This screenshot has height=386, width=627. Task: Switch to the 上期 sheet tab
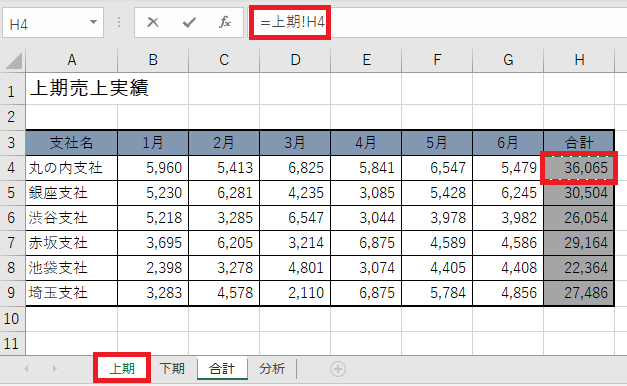pyautogui.click(x=122, y=368)
